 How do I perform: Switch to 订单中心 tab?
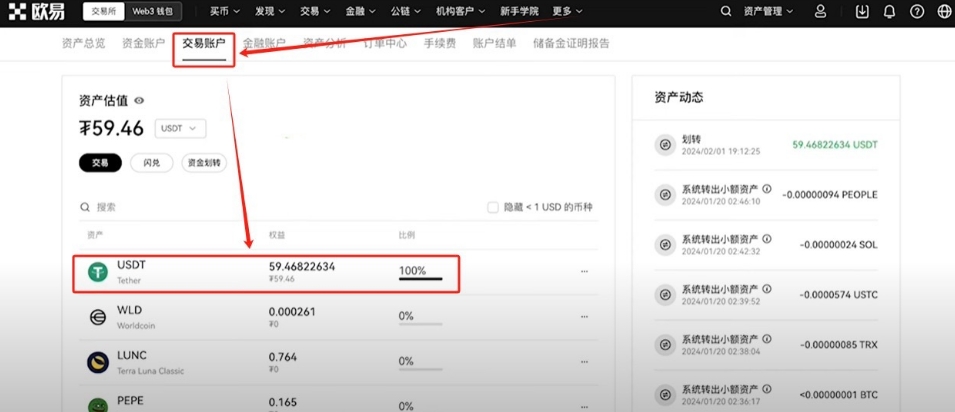[x=385, y=43]
